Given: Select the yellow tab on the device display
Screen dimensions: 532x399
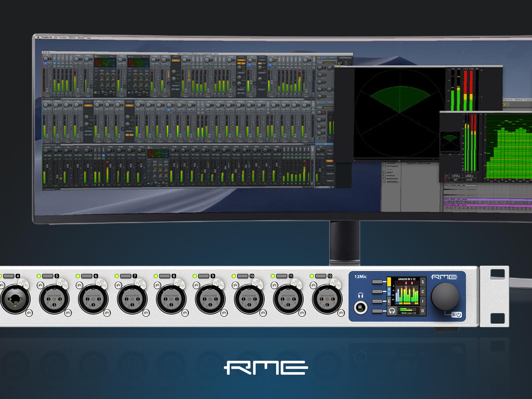Looking at the screenshot, I should coord(389,282).
